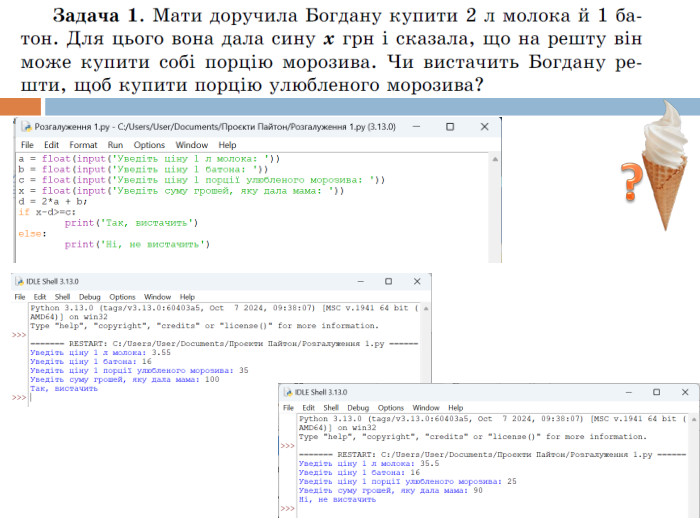
Task: Click 'Задача 1' heading text
Action: [x=98, y=15]
